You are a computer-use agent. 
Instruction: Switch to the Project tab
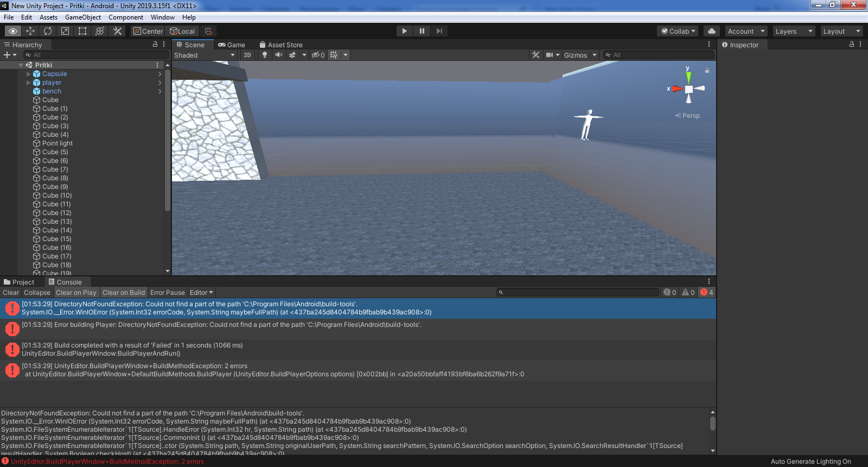[19, 282]
